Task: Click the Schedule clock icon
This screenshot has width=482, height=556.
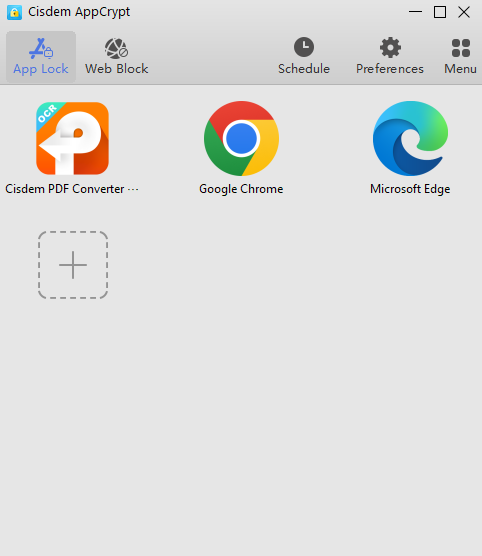Action: [x=304, y=47]
